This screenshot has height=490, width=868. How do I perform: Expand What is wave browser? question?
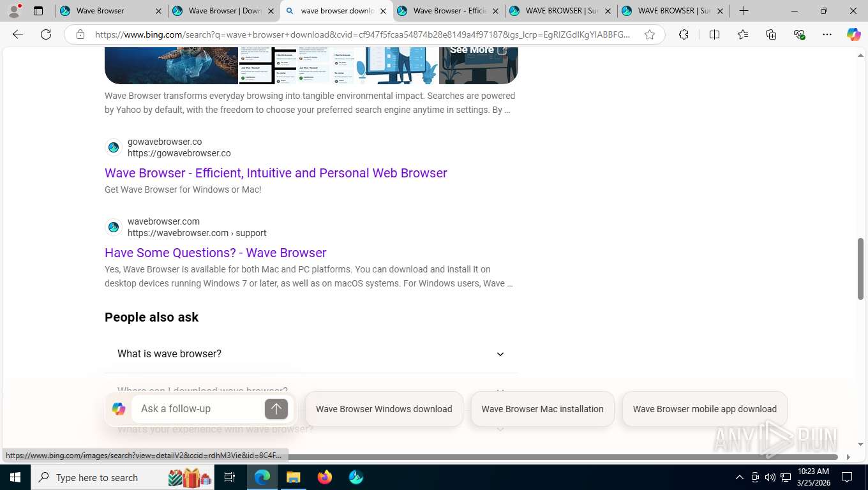click(x=311, y=354)
